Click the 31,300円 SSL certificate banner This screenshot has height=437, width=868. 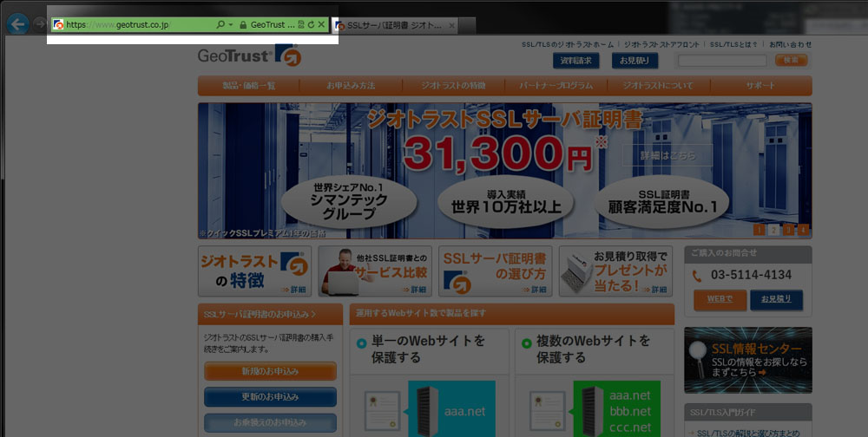505,170
